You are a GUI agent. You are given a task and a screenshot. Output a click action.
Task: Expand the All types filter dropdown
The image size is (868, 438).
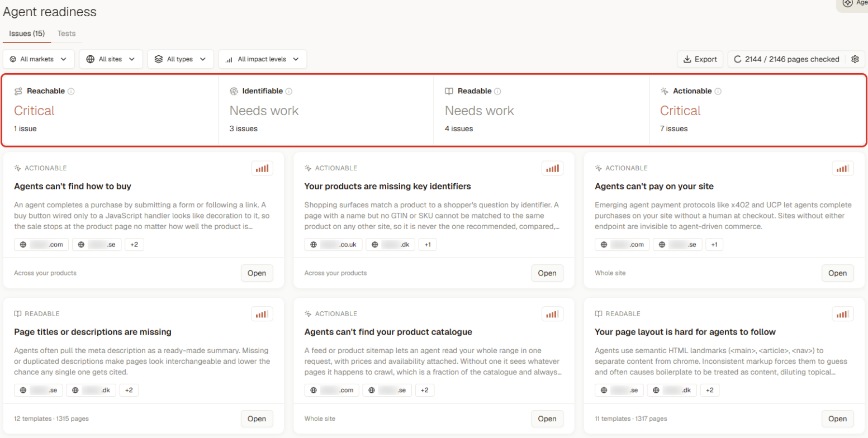(181, 59)
